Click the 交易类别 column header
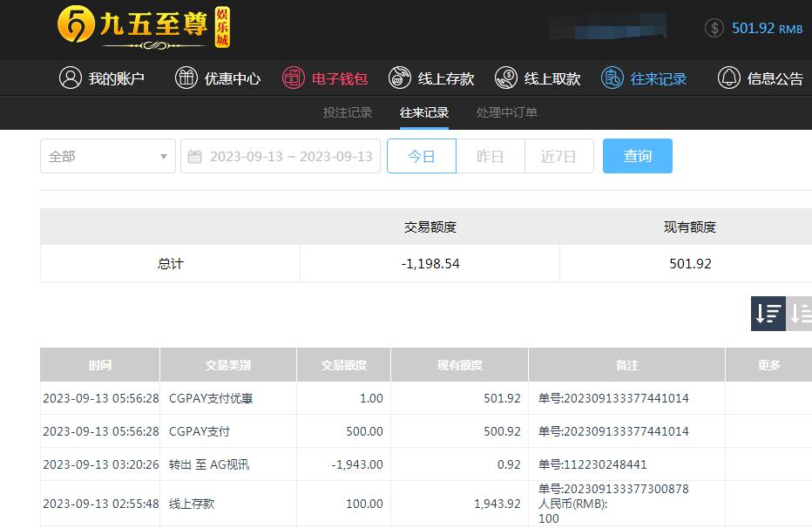Image resolution: width=812 pixels, height=528 pixels. [228, 365]
